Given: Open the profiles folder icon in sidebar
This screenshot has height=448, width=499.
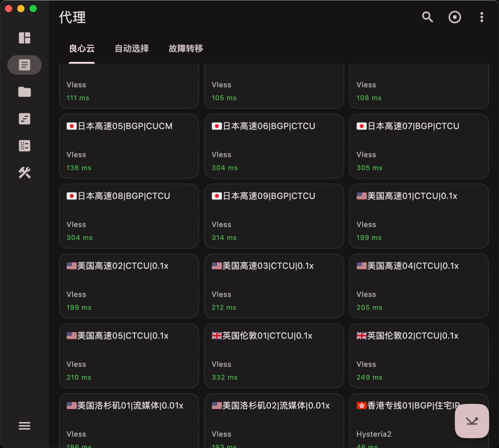Looking at the screenshot, I should coord(25,92).
